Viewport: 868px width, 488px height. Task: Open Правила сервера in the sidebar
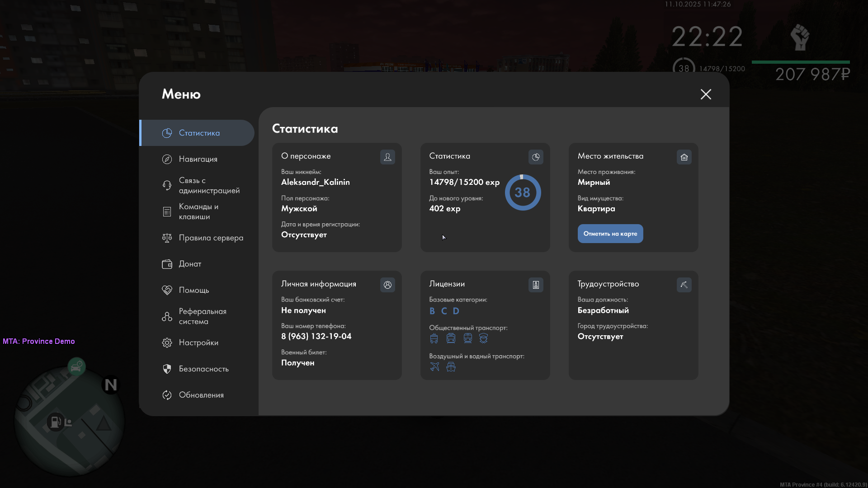(x=211, y=238)
